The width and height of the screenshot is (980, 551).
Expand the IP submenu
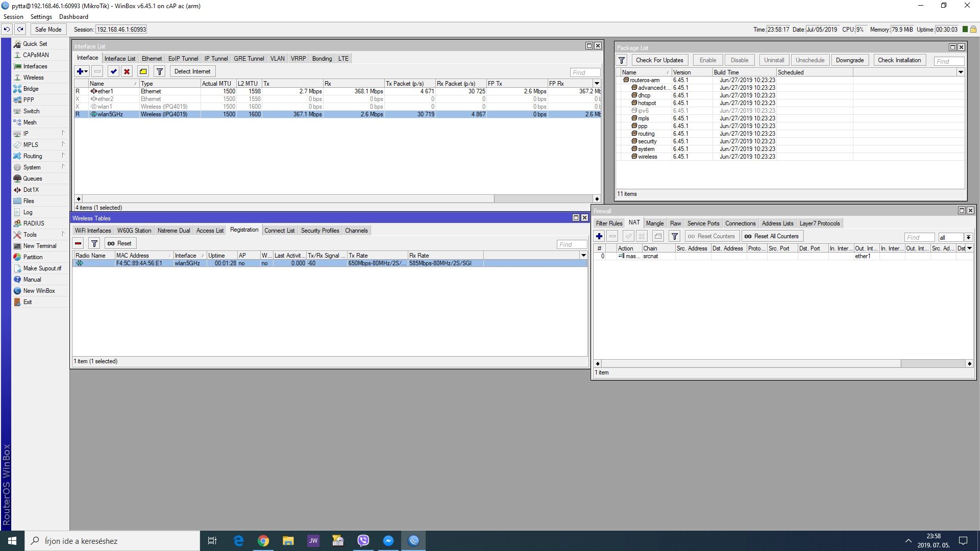40,134
